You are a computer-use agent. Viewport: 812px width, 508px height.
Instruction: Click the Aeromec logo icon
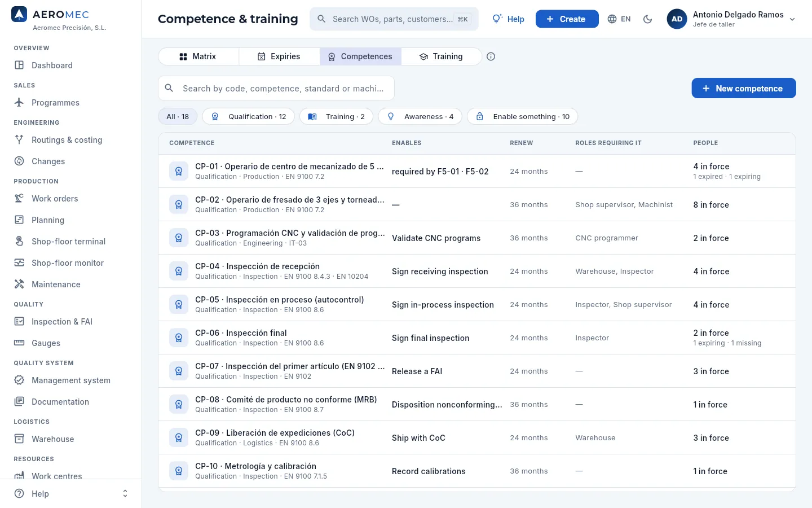(19, 15)
